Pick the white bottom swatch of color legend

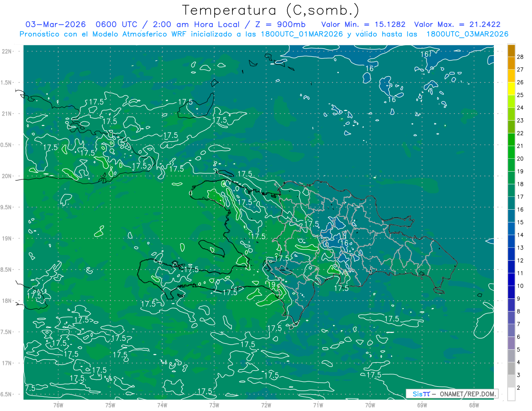point(512,394)
